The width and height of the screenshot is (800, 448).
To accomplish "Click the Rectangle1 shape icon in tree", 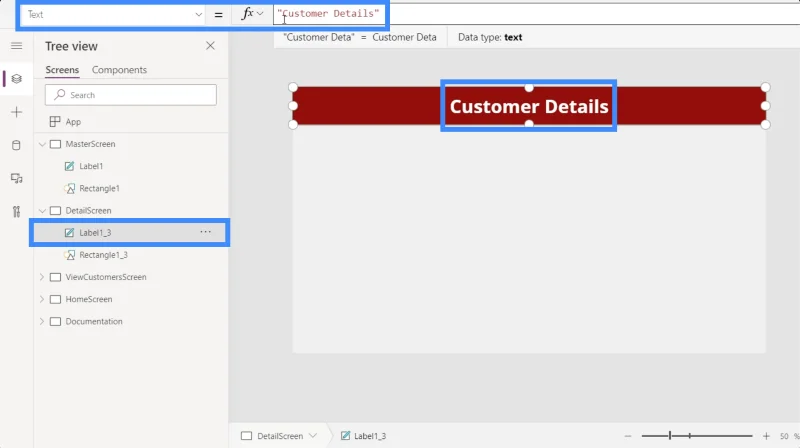I will click(69, 188).
